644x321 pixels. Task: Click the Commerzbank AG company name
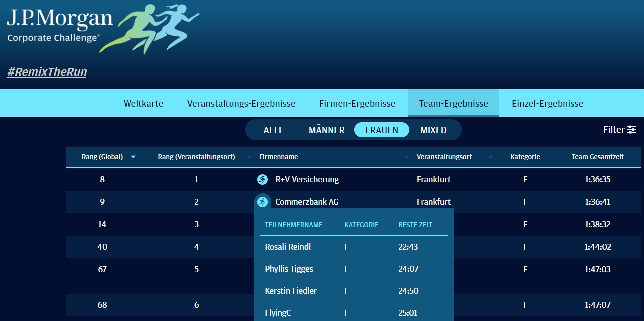[x=307, y=202]
